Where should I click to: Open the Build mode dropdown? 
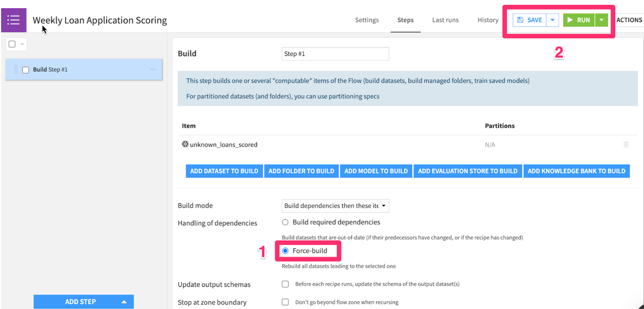pyautogui.click(x=335, y=206)
